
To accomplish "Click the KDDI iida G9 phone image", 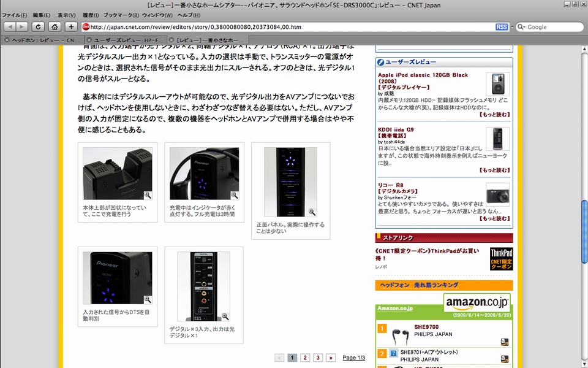I will 497,139.
